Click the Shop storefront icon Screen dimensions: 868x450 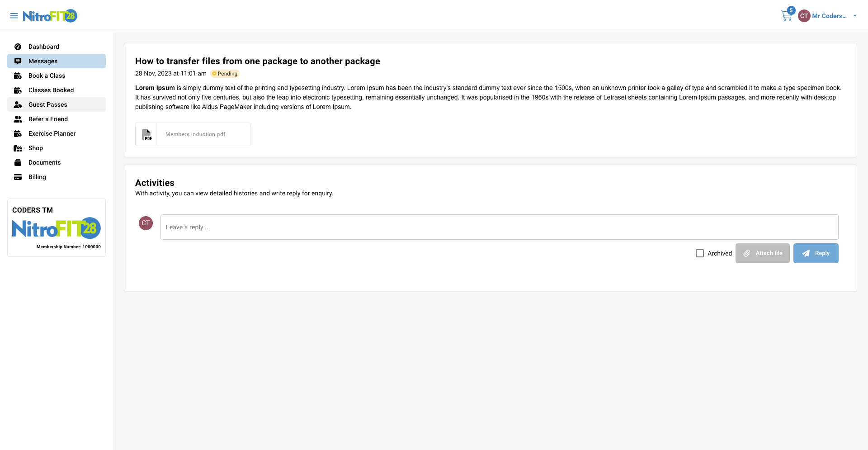pyautogui.click(x=18, y=148)
